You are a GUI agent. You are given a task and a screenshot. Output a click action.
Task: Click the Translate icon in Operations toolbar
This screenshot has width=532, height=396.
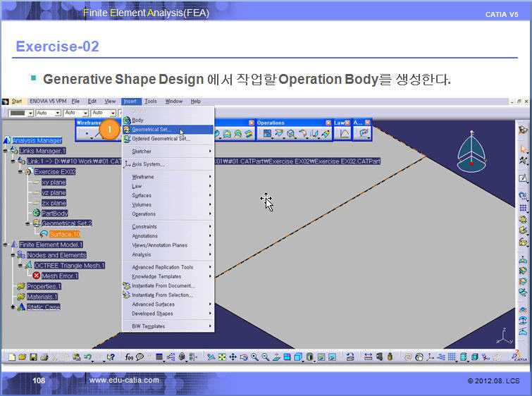point(314,134)
